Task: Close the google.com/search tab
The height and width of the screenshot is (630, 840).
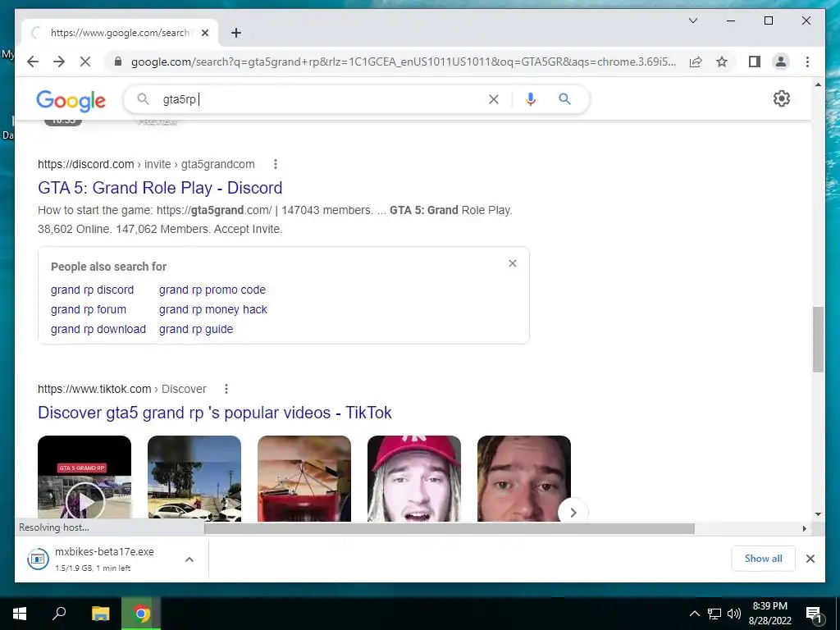Action: [204, 33]
